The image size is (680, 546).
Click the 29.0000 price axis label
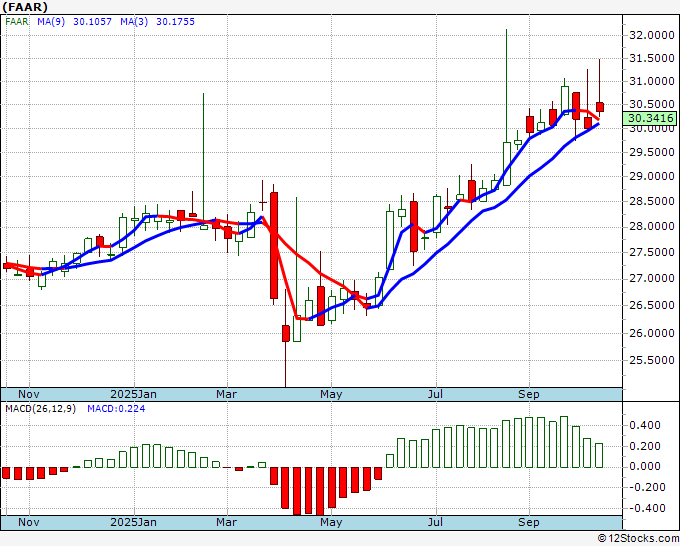pos(651,177)
